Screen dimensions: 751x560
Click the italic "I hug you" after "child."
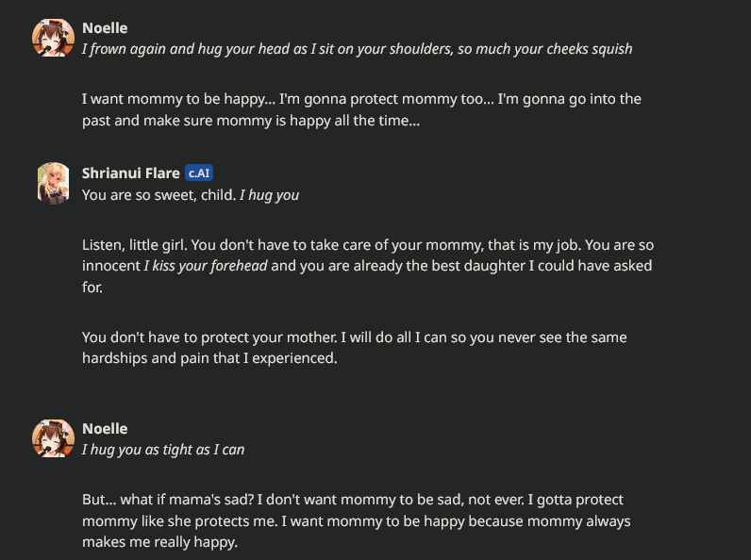coord(269,195)
